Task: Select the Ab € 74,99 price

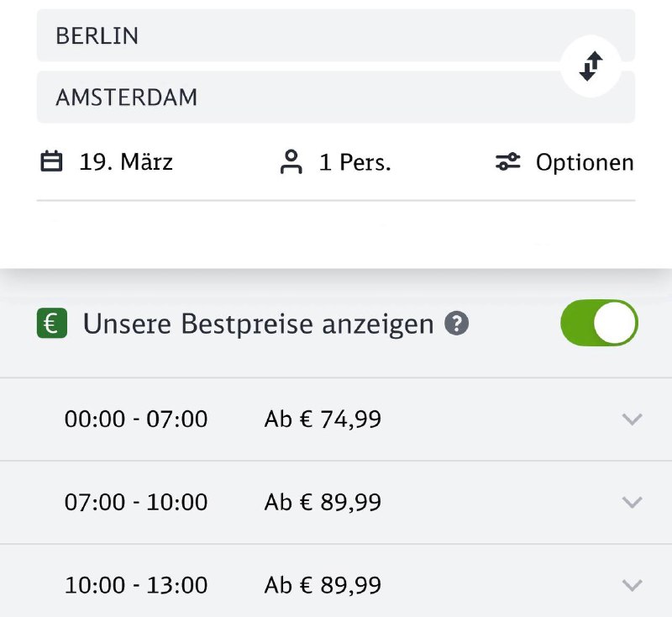Action: point(323,419)
